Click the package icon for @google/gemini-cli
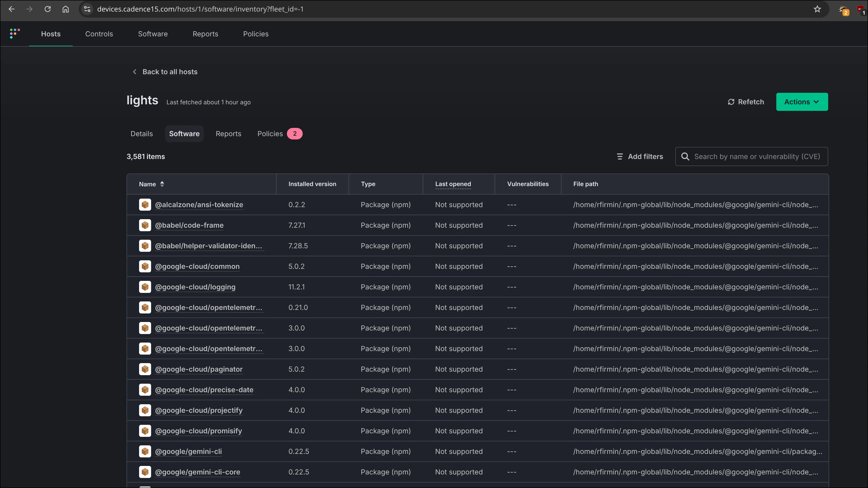This screenshot has width=868, height=488. (145, 452)
